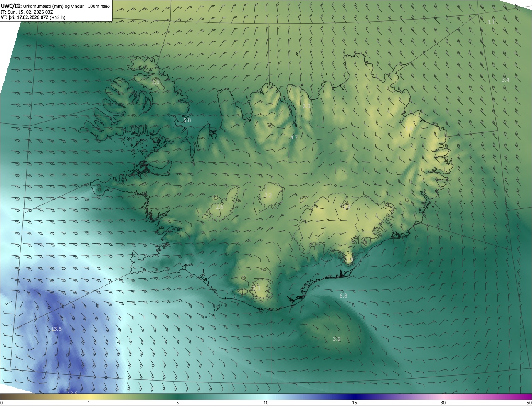
Task: Click the 3.4 value label on the map
Action: tap(505, 80)
